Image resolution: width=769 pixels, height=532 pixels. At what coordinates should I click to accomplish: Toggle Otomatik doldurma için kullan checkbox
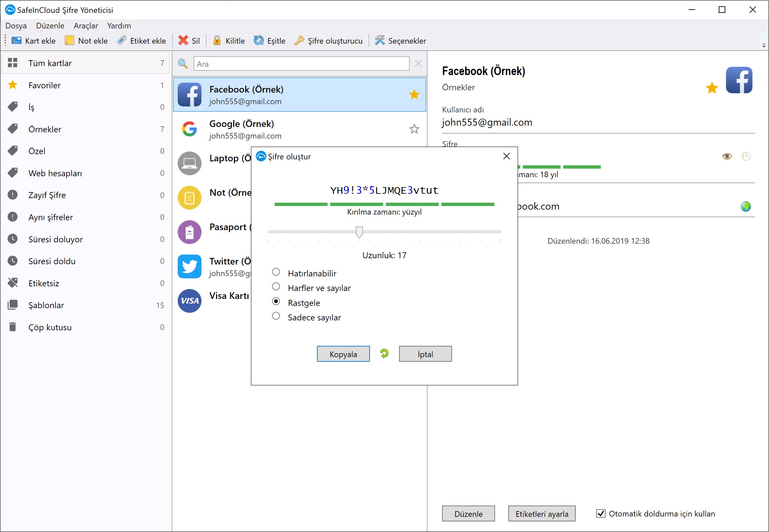tap(601, 514)
